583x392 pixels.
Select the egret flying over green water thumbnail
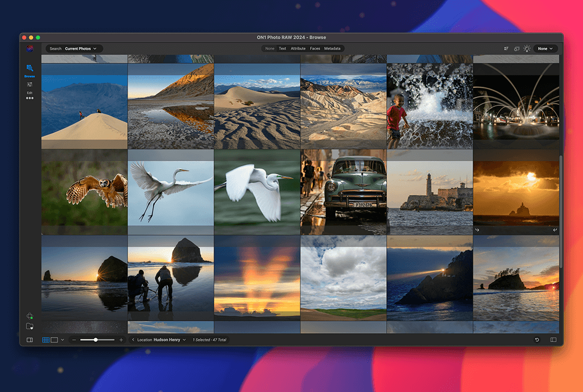click(x=257, y=192)
